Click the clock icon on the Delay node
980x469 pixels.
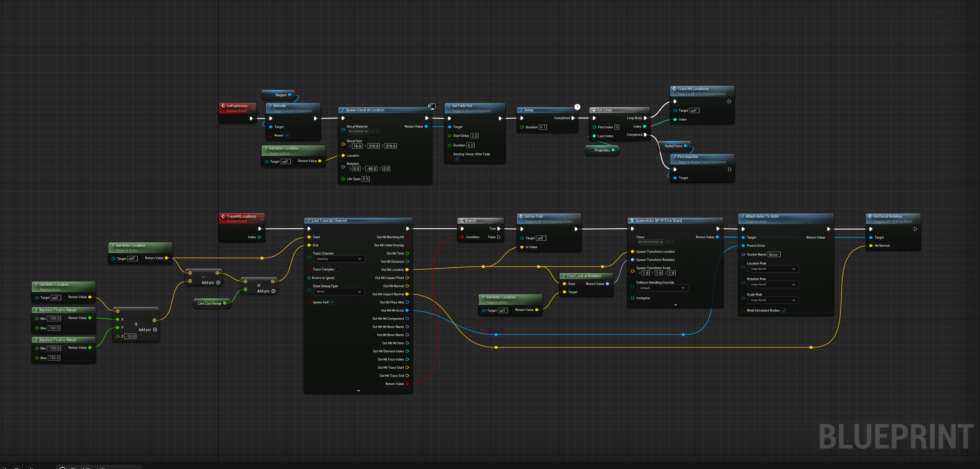tap(577, 107)
